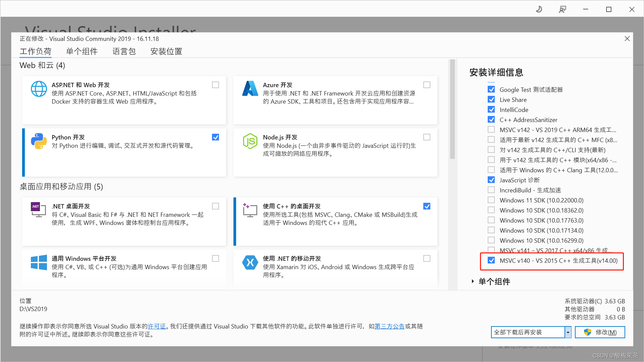The image size is (644, 362).
Task: Expand the 单个组件 section in details pane
Action: click(x=473, y=282)
